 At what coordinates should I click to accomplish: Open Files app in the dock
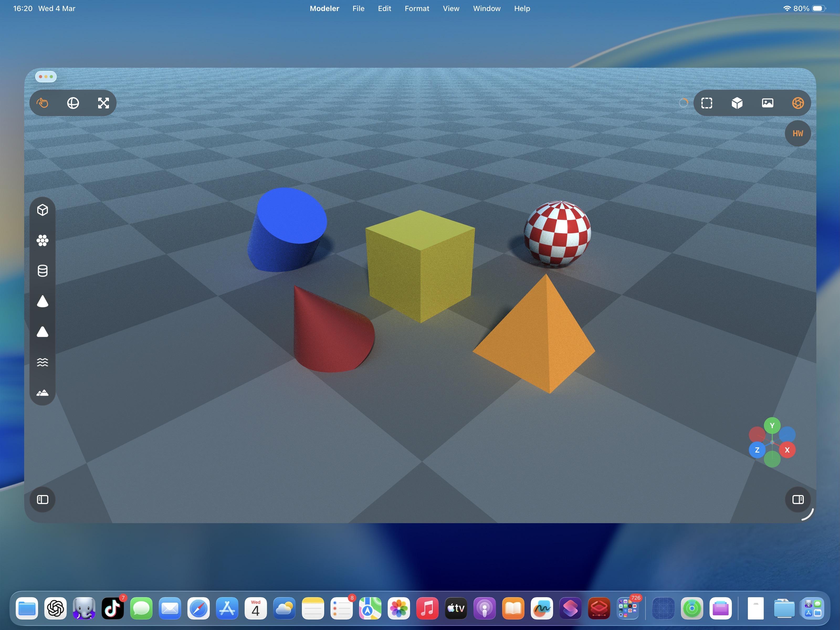pyautogui.click(x=27, y=609)
